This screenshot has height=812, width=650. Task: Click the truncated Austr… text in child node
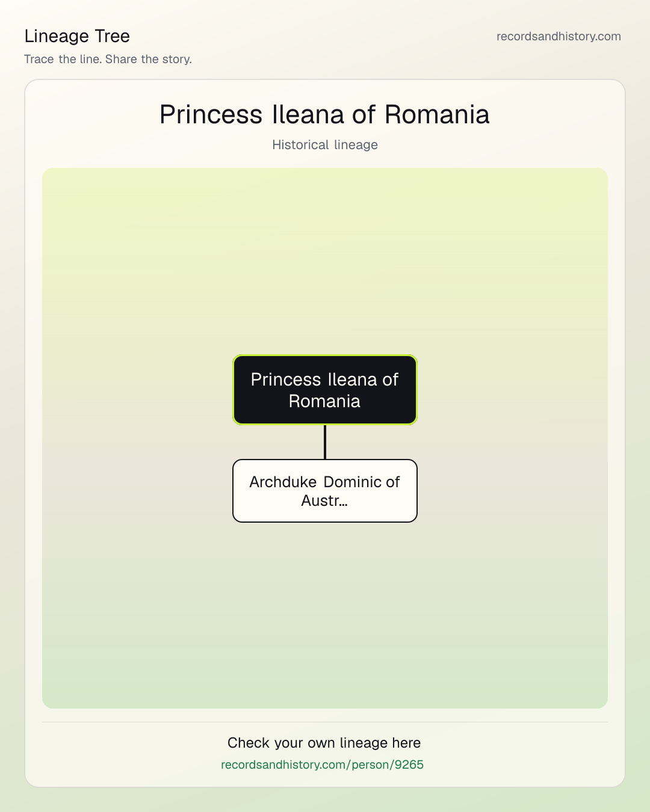324,500
